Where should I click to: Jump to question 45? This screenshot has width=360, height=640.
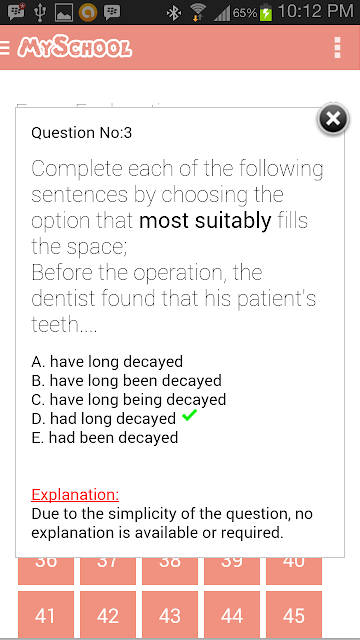click(294, 615)
